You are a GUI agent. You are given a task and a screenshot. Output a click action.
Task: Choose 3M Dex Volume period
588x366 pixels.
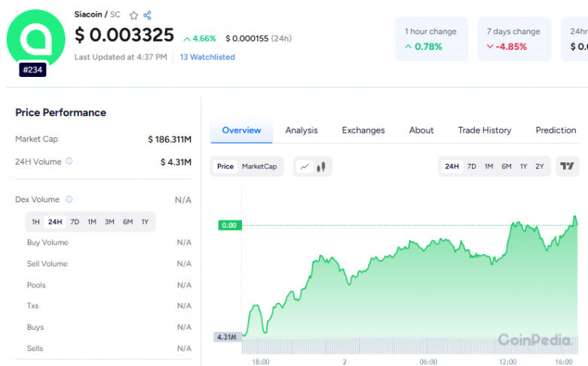109,222
